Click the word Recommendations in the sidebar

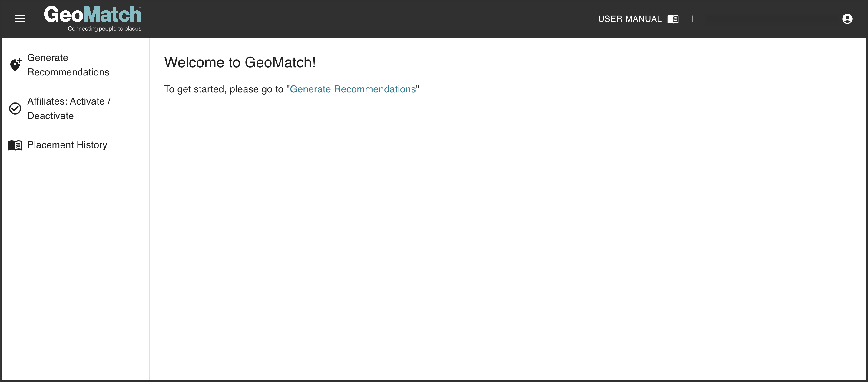click(x=68, y=72)
